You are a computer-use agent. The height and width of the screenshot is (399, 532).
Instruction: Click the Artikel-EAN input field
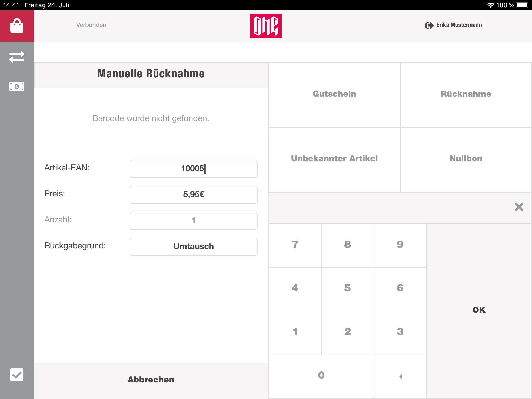coord(193,169)
